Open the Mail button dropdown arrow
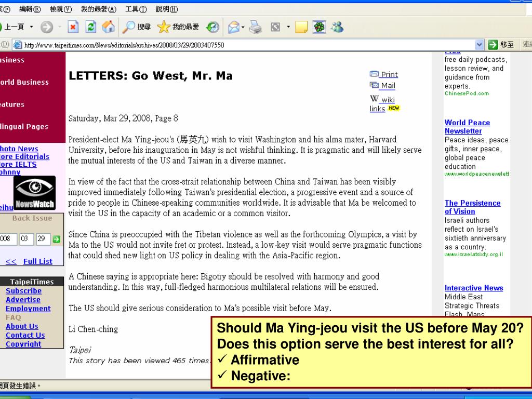The height and width of the screenshot is (399, 532). [243, 27]
